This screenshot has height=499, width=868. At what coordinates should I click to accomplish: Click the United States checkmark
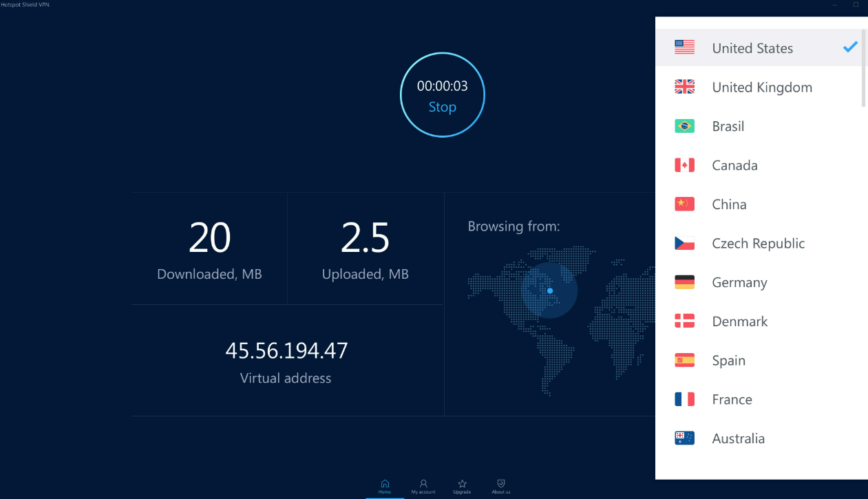[x=850, y=47]
